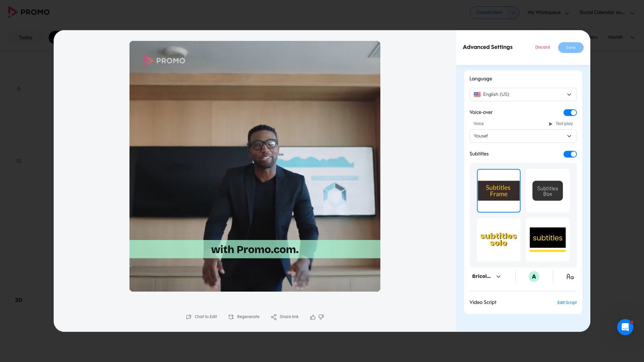Click the thumbs up icon
Image resolution: width=644 pixels, height=362 pixels.
tap(313, 317)
